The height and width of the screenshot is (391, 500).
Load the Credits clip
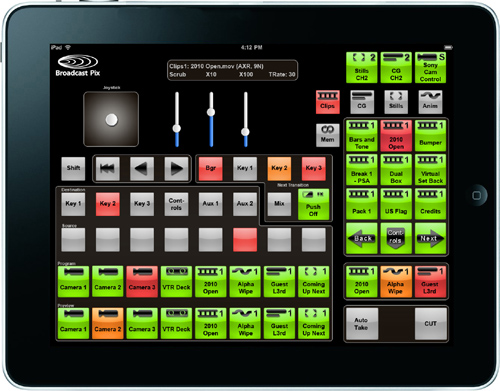(x=430, y=204)
